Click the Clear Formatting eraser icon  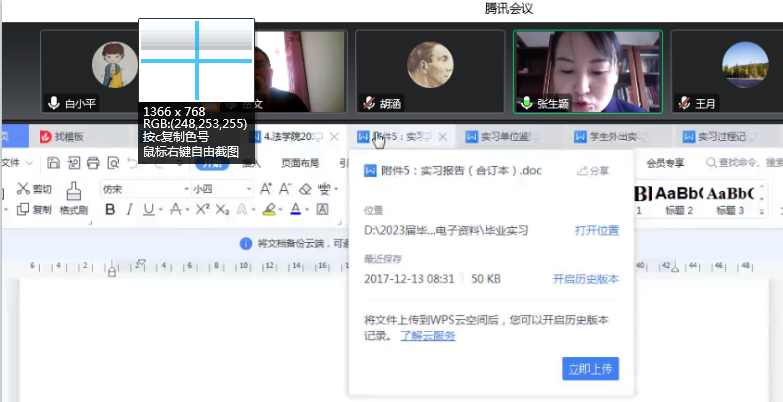click(305, 189)
